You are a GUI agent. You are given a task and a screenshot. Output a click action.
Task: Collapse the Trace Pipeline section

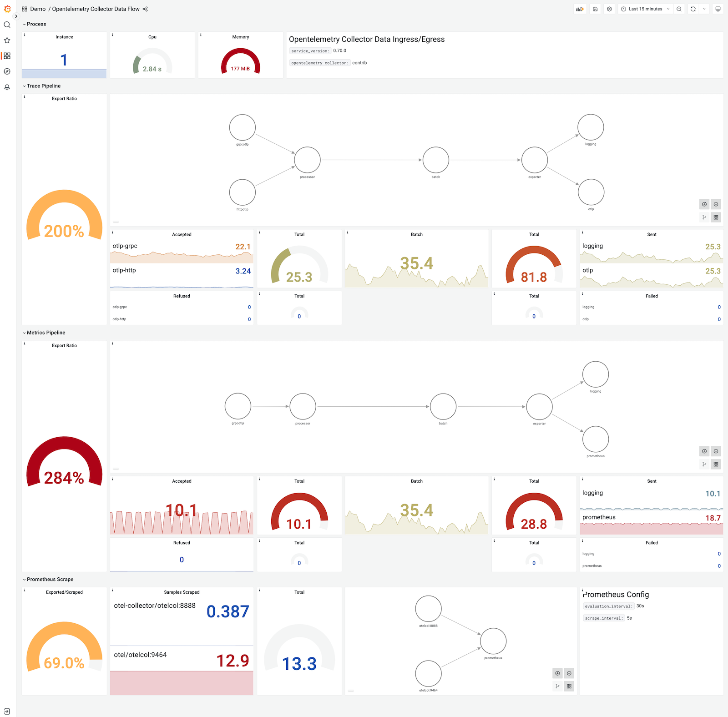pyautogui.click(x=43, y=86)
